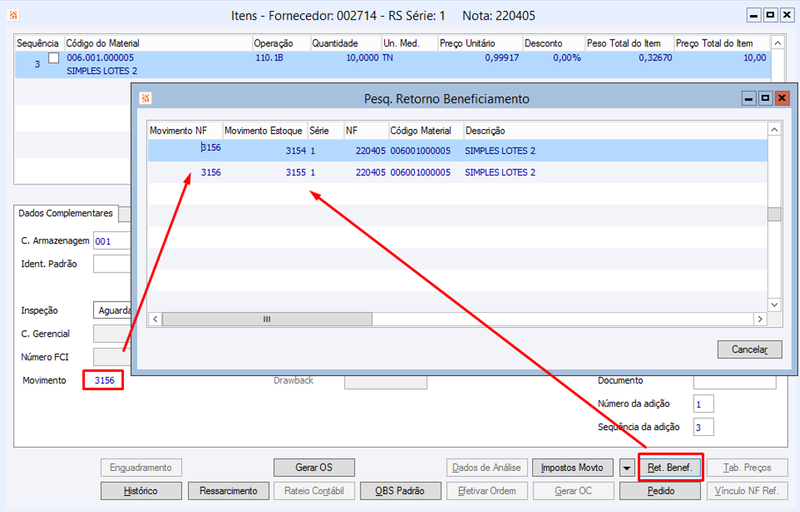
Task: Maximize the Pesq. Retorno Beneficiamento dialog
Action: 765,98
